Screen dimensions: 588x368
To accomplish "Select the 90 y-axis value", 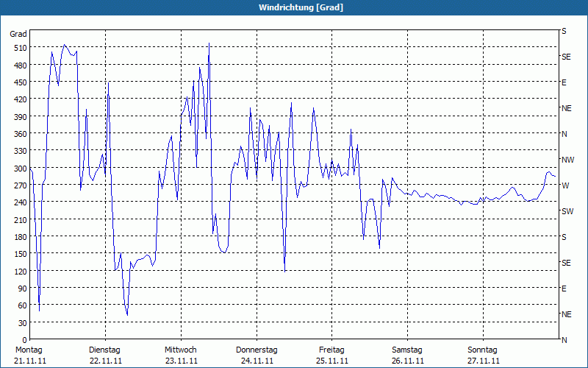I will 23,289.
